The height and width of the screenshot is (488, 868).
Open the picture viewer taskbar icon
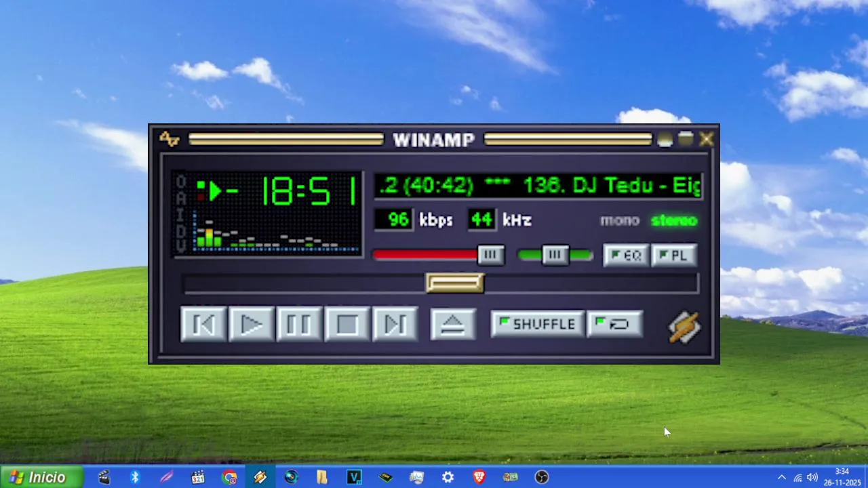click(x=416, y=477)
